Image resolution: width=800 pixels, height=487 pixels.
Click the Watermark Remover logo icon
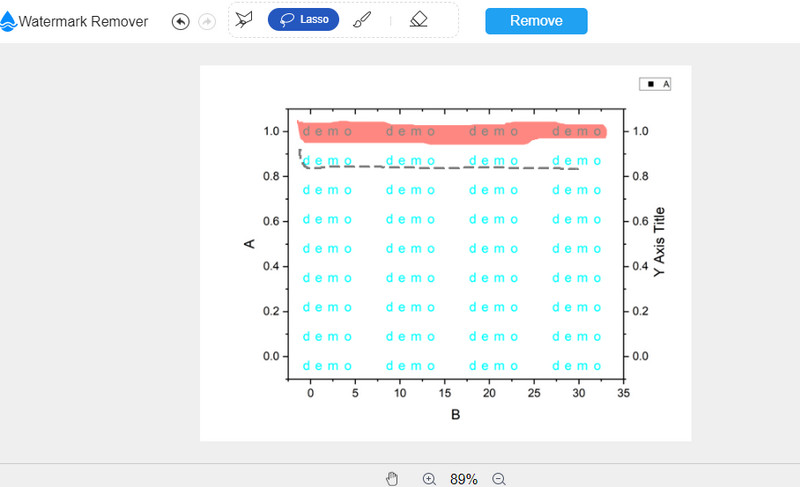coord(9,21)
